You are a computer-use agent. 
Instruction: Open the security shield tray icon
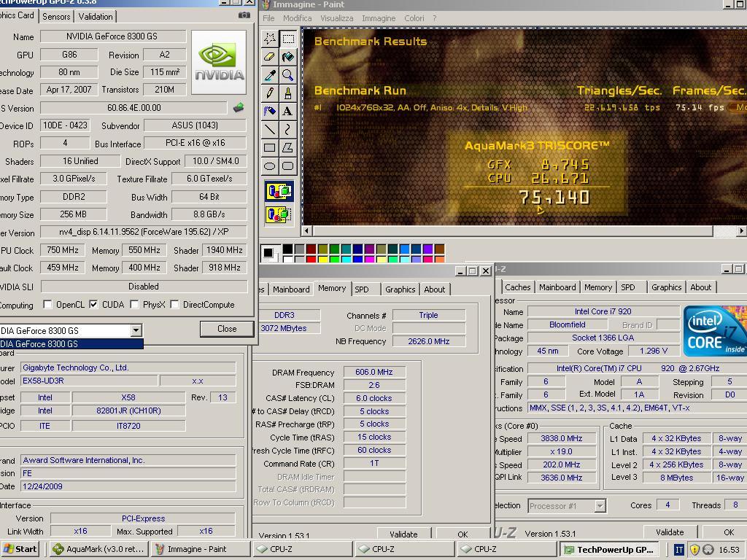click(x=694, y=550)
